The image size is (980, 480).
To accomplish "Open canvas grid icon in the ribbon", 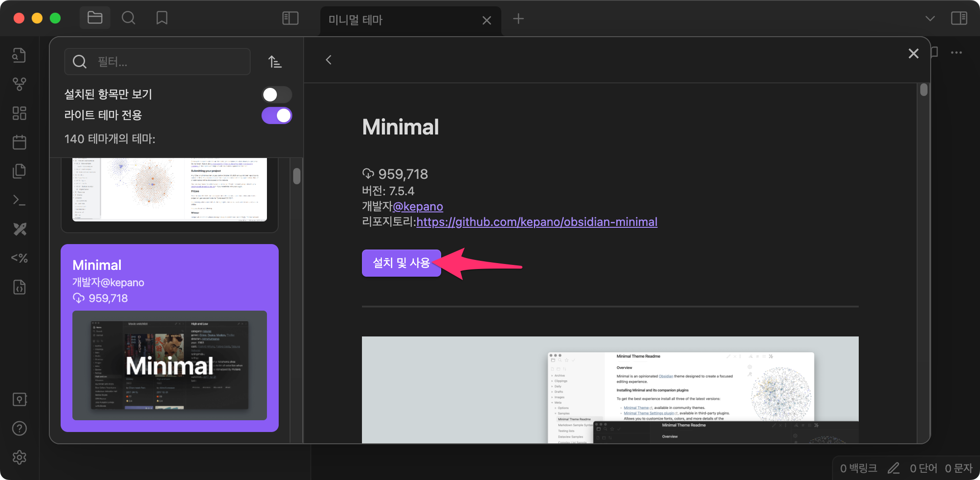I will [x=19, y=113].
